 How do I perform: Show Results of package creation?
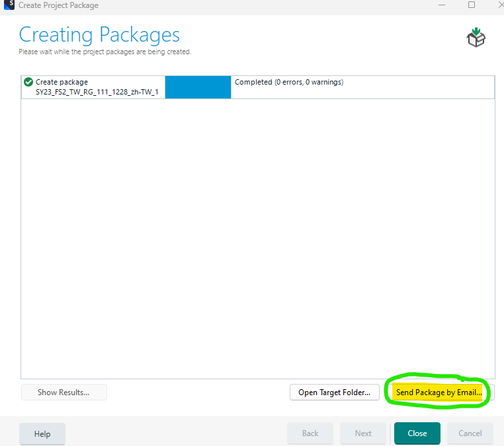click(x=63, y=392)
